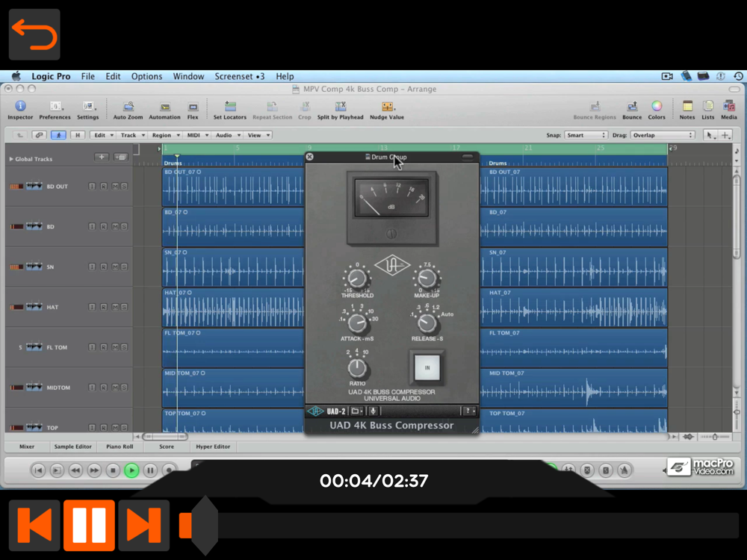Open the Colors palette
This screenshot has width=747, height=560.
click(x=657, y=110)
